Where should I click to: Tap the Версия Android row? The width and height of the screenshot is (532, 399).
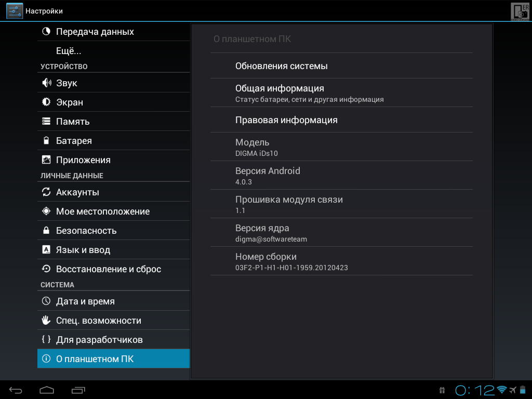(341, 176)
